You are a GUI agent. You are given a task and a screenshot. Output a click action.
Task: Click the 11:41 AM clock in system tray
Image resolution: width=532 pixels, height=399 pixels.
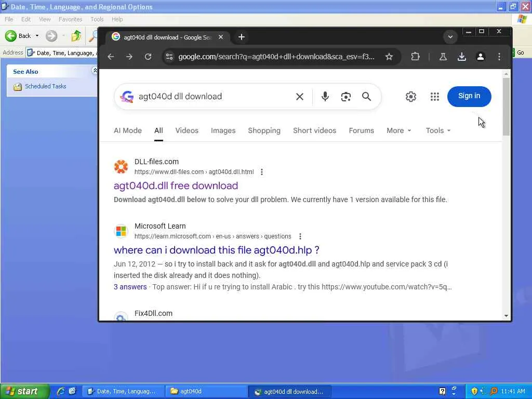tap(513, 391)
